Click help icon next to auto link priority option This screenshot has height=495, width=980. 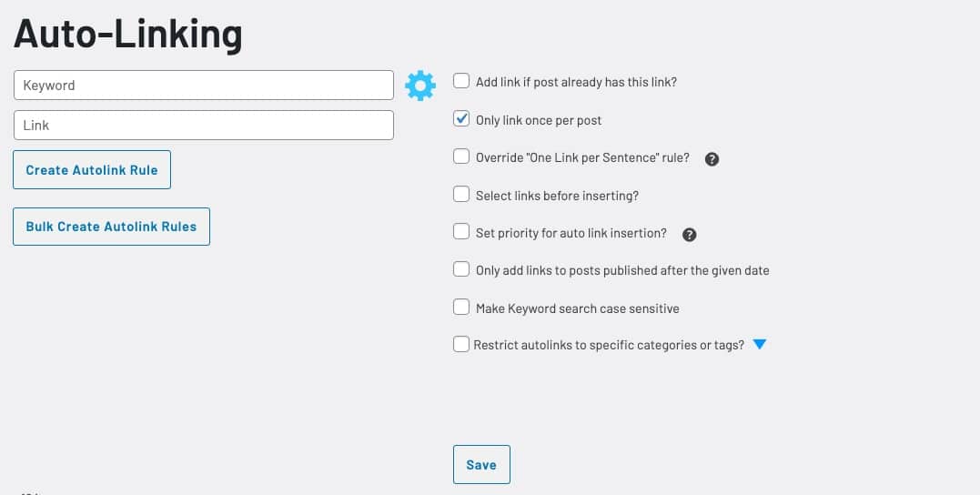pyautogui.click(x=690, y=235)
